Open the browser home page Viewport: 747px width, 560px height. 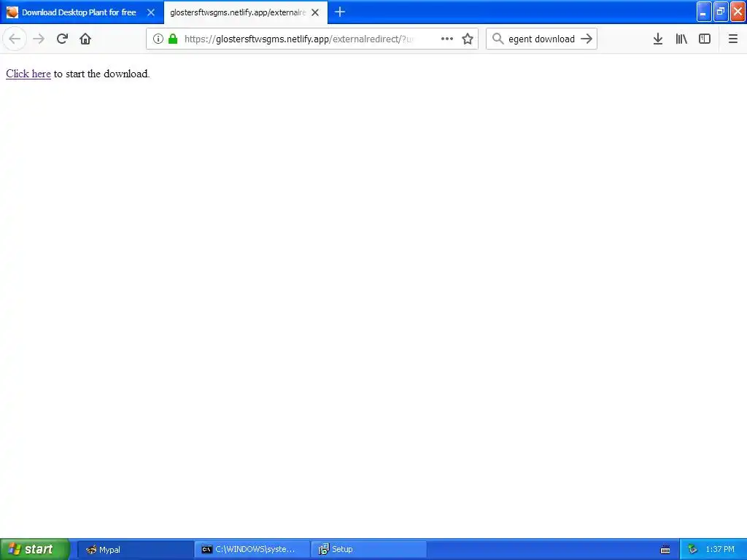tap(85, 39)
